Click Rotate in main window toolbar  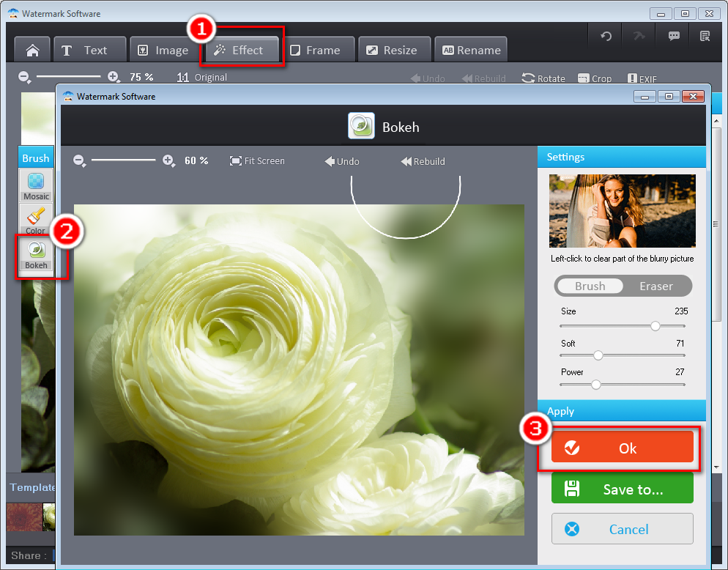point(543,78)
